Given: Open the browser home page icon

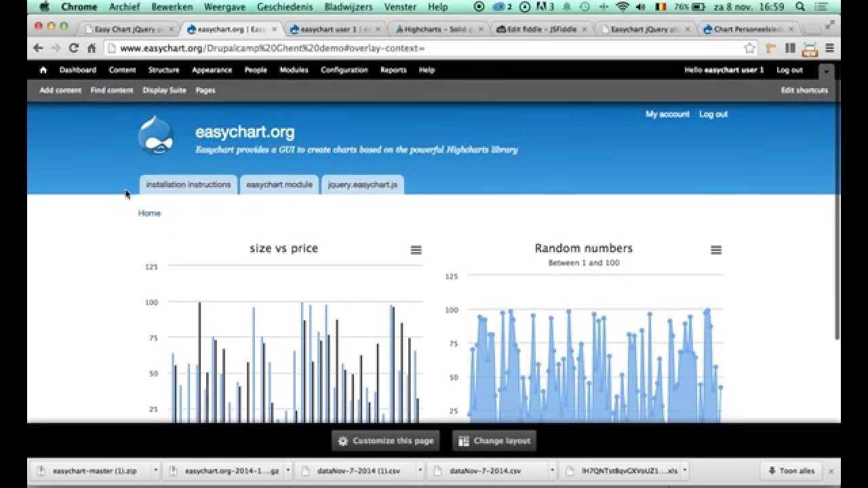Looking at the screenshot, I should [92, 48].
